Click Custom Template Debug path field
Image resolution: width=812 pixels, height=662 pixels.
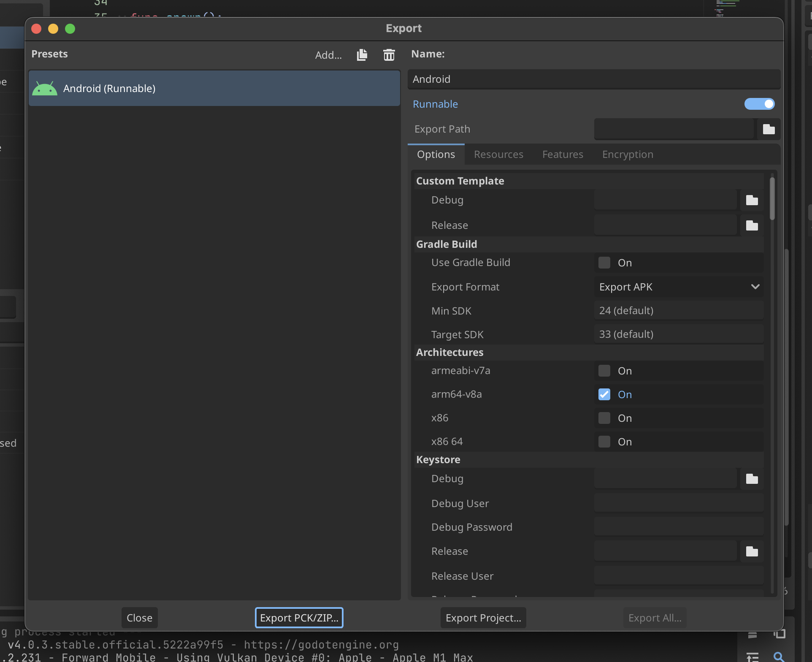tap(666, 200)
